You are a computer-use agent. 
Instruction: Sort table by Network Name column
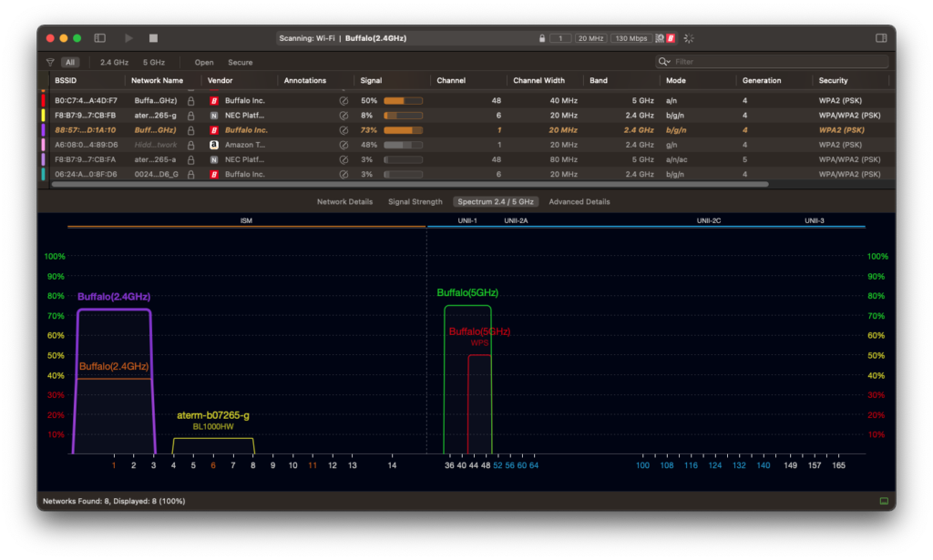click(157, 80)
